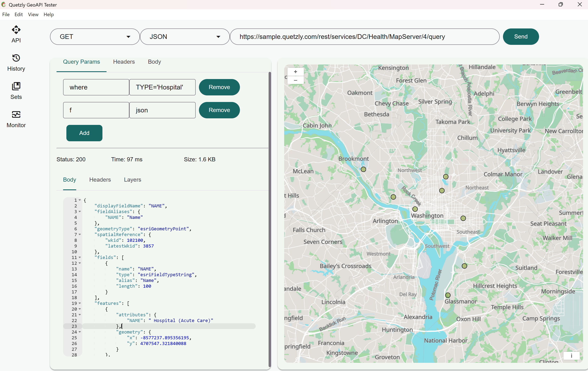Switch to the Layers tab
Screen dimensions: 588x371
[x=132, y=180]
